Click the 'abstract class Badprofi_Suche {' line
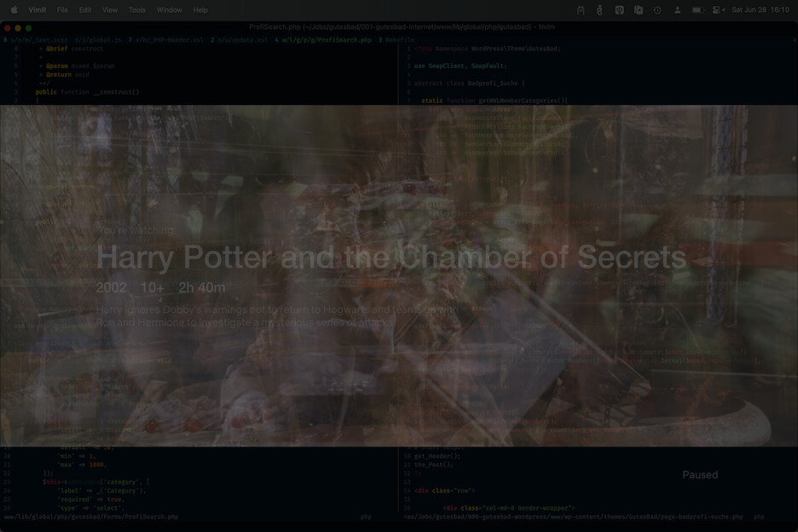Screen dimensions: 798x532 (469, 84)
